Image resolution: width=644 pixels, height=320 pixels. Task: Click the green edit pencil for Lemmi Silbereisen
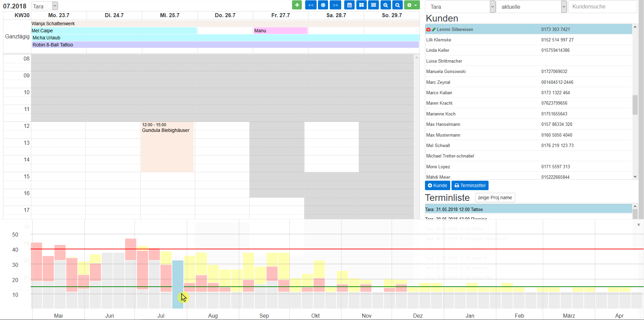[x=434, y=30]
